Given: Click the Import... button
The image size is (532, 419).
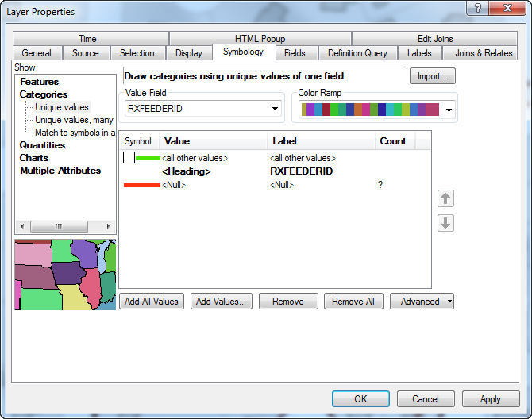Looking at the screenshot, I should 432,76.
